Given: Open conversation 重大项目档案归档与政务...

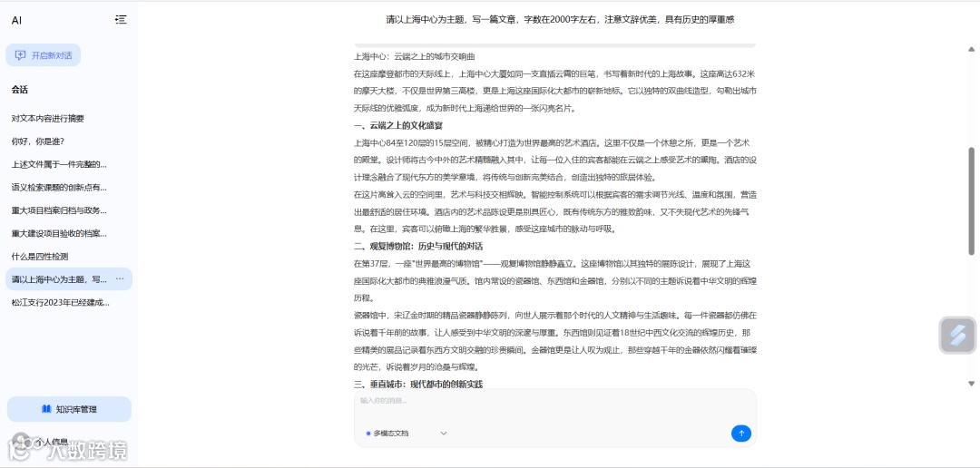Looking at the screenshot, I should point(59,210).
